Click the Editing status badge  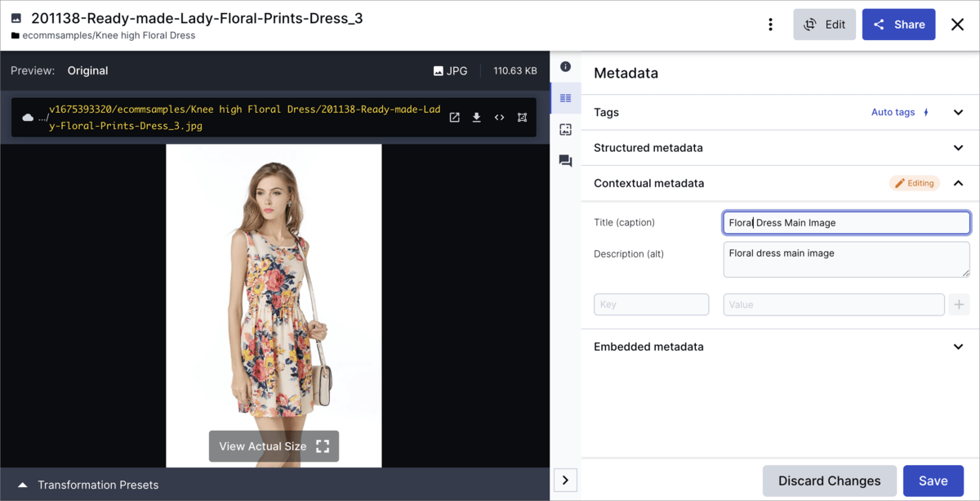tap(915, 183)
